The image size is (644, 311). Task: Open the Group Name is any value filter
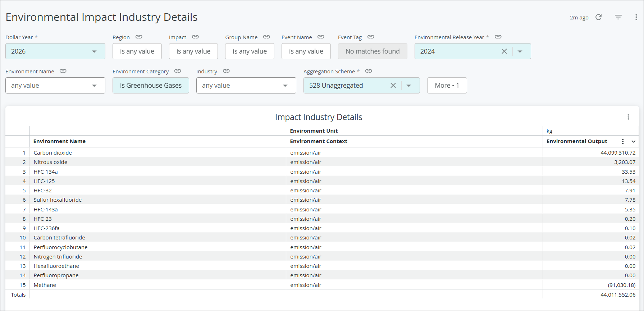[250, 51]
